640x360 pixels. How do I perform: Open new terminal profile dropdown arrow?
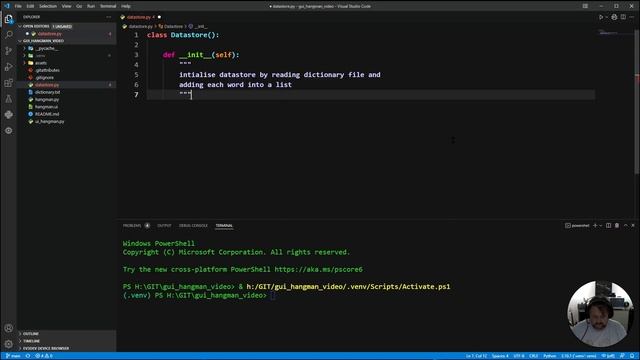point(600,225)
